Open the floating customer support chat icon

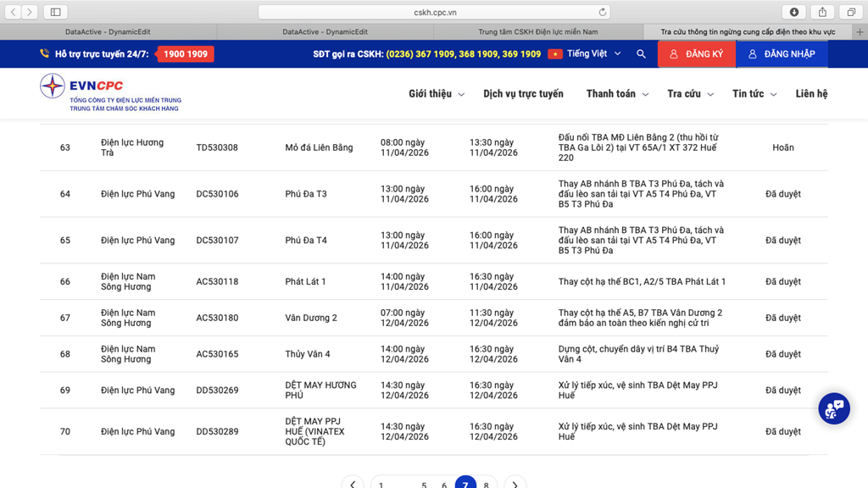click(x=833, y=409)
